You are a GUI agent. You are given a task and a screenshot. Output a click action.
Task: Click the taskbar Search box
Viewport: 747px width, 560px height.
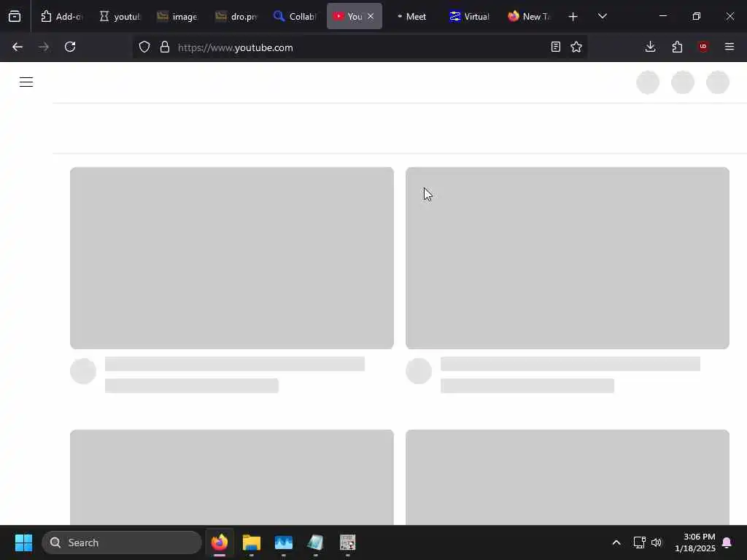point(122,542)
